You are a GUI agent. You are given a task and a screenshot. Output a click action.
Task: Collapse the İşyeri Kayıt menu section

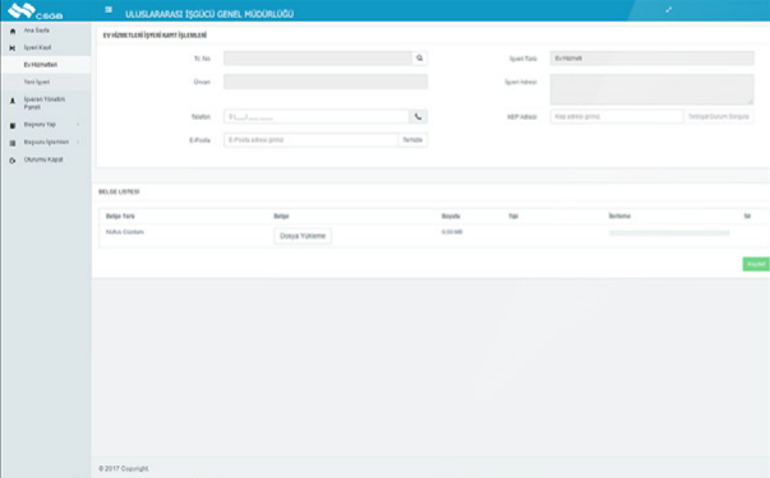[x=38, y=47]
